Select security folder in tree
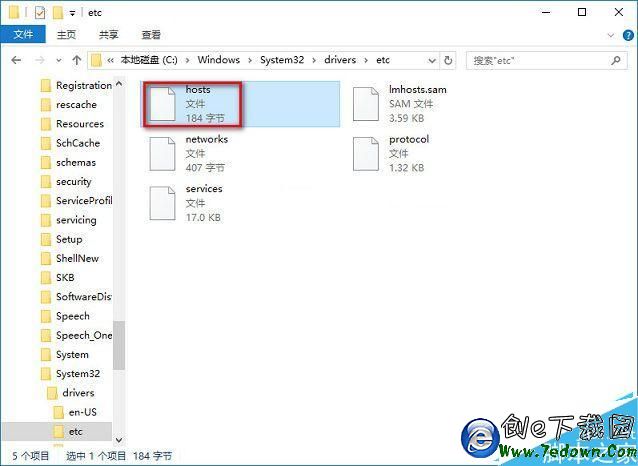 coord(76,182)
